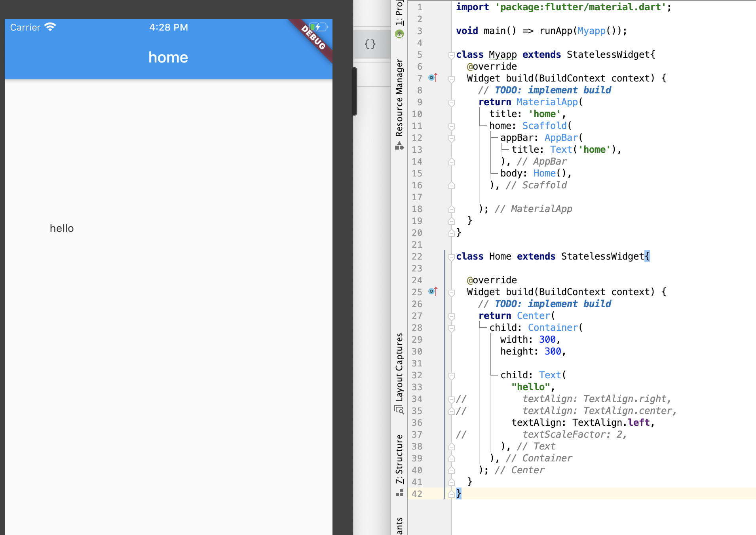Tap the 'hello' text in the simulator
The height and width of the screenshot is (535, 756).
62,228
